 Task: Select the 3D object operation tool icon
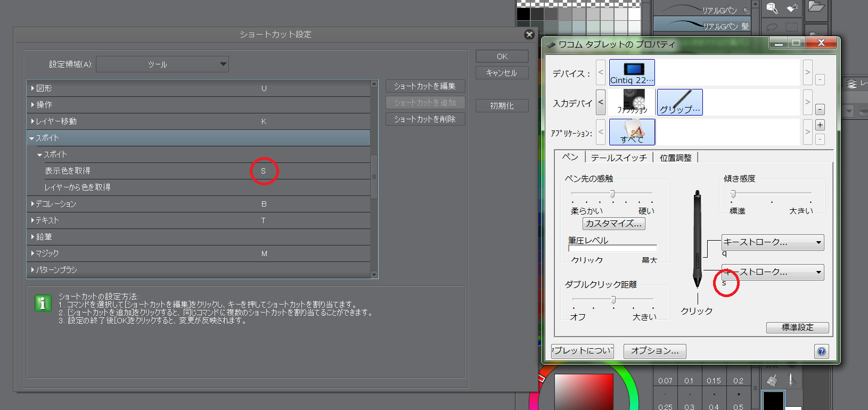pos(772,7)
